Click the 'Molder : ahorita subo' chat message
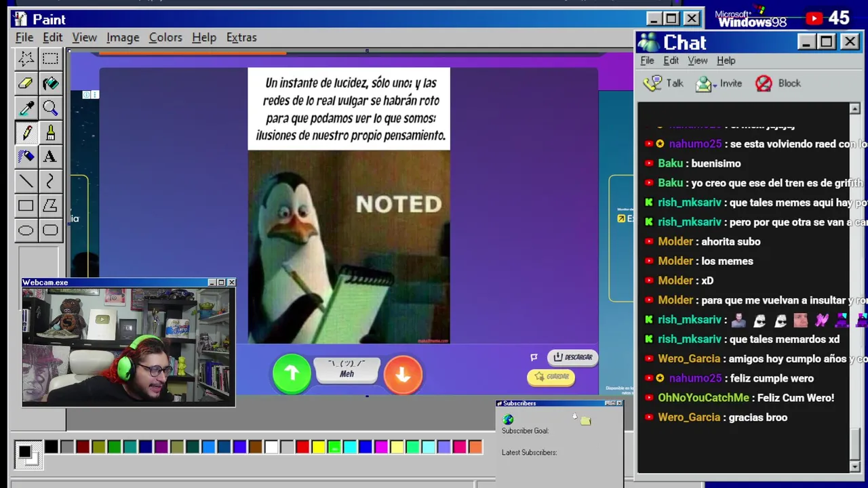 coord(703,242)
